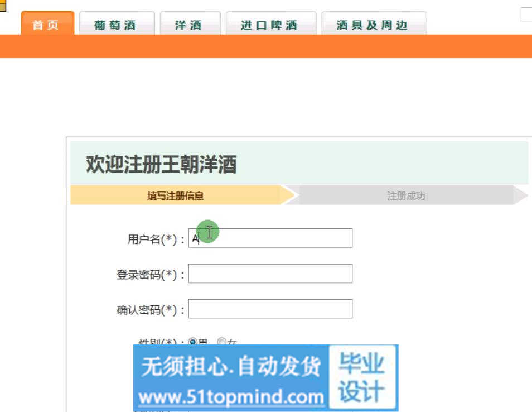Click the 确认密码(*) label

(151, 310)
